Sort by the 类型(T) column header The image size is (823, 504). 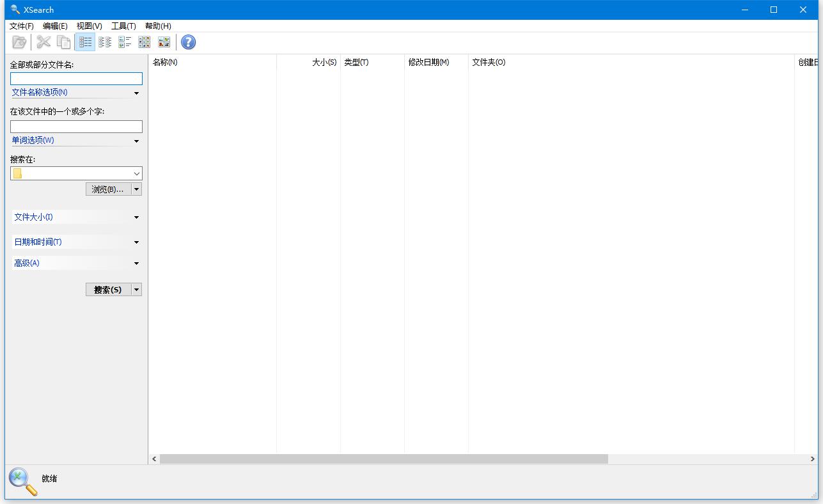click(x=372, y=62)
